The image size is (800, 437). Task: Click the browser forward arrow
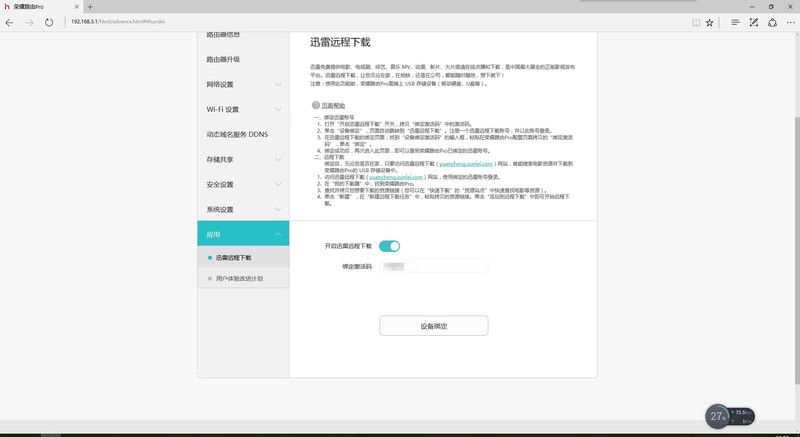point(29,22)
